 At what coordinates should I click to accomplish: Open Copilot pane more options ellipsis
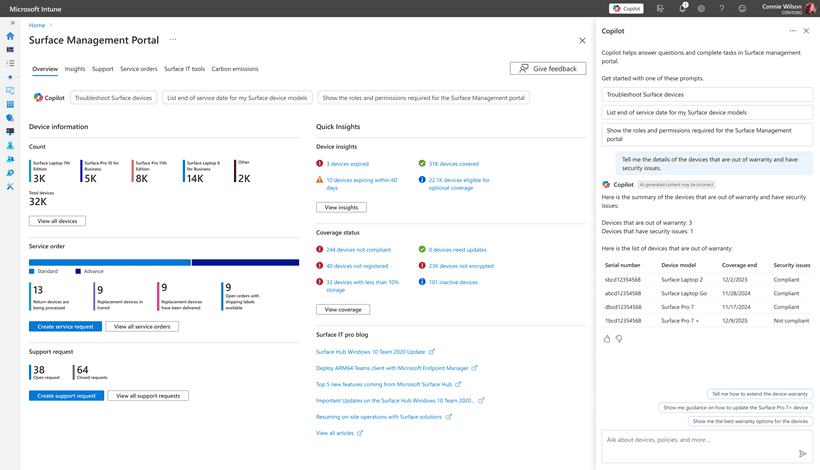point(792,31)
